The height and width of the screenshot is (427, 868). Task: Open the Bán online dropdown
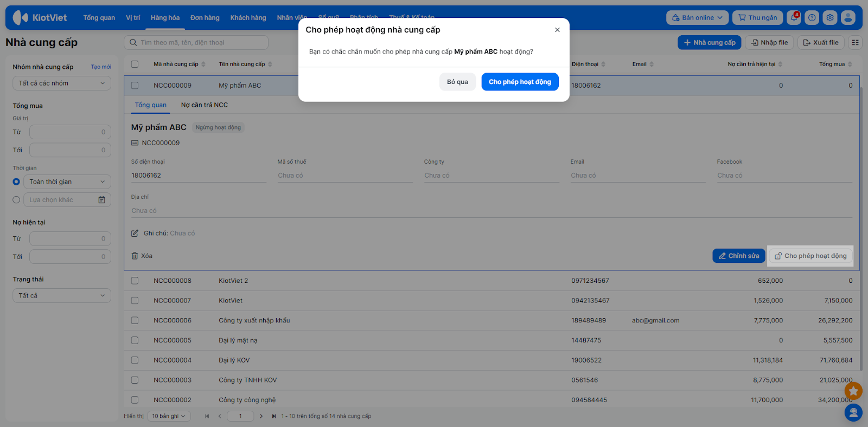point(697,18)
